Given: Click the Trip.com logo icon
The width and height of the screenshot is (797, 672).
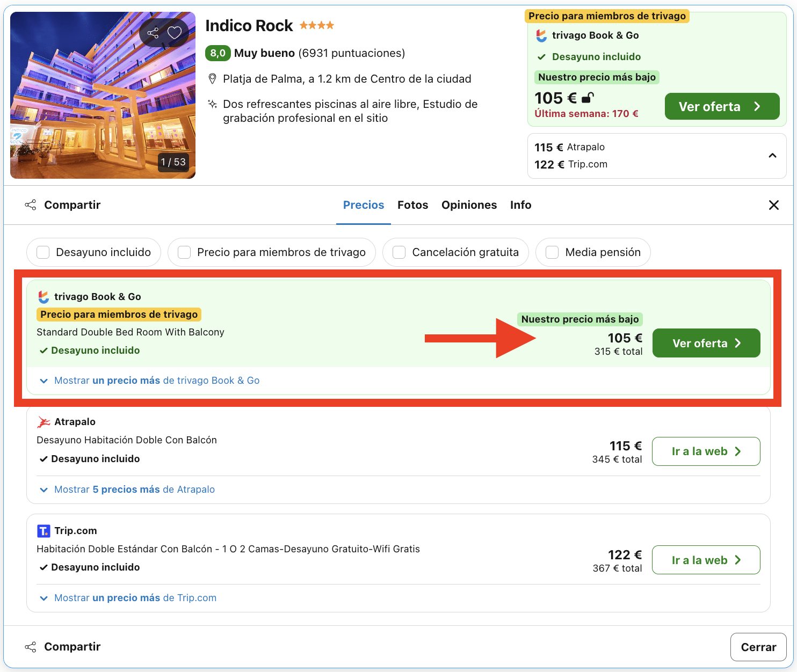Looking at the screenshot, I should (x=44, y=531).
